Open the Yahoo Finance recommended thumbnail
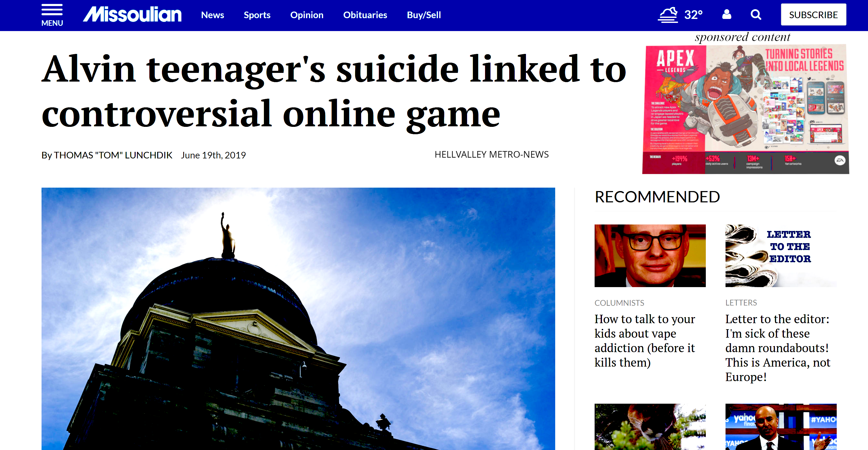This screenshot has width=868, height=450. click(x=780, y=427)
